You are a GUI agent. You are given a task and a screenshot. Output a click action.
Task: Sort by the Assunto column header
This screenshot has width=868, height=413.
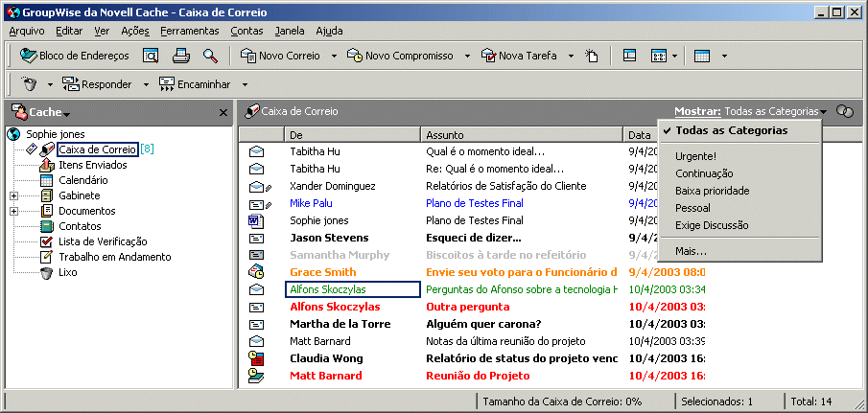point(522,135)
